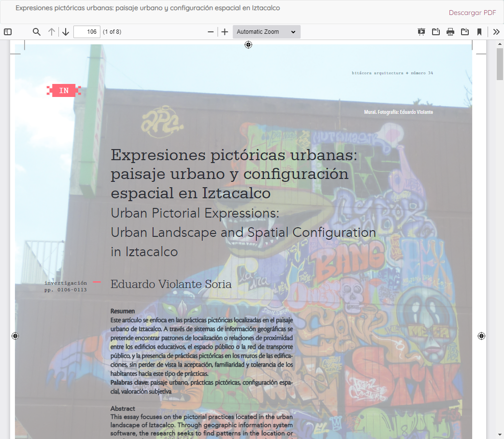Open the current view bookmark
The width and height of the screenshot is (504, 439).
point(479,32)
